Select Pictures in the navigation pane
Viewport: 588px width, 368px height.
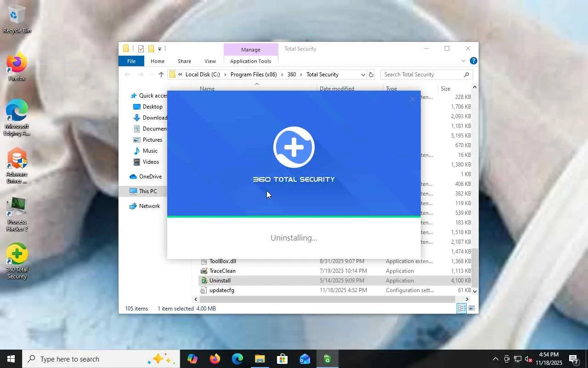click(153, 140)
